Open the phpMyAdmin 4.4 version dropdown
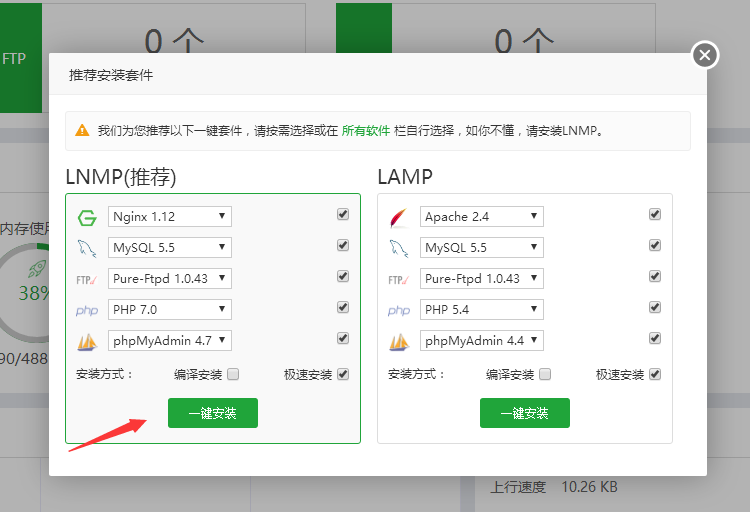This screenshot has width=750, height=512. point(482,340)
